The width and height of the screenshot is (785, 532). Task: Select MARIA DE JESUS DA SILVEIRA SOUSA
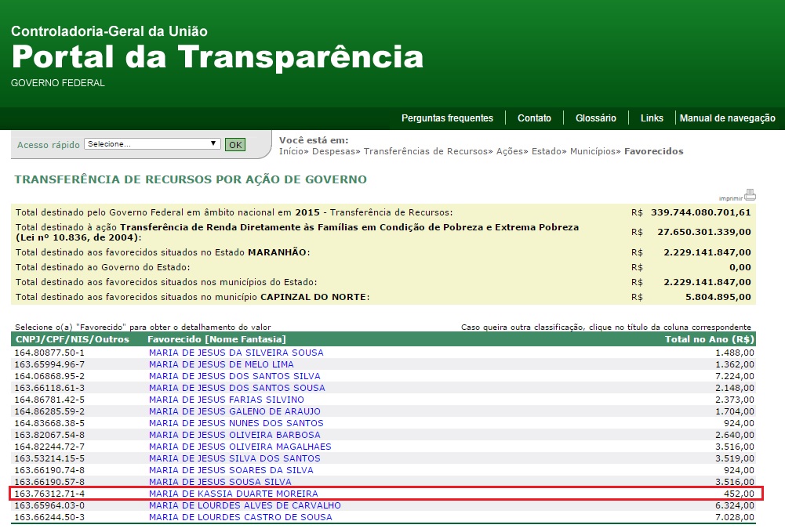(x=235, y=353)
